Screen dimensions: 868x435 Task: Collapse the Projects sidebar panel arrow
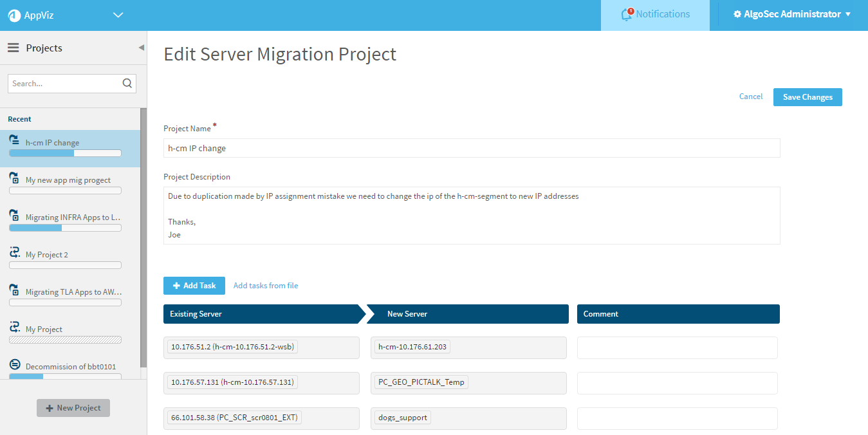pyautogui.click(x=141, y=48)
